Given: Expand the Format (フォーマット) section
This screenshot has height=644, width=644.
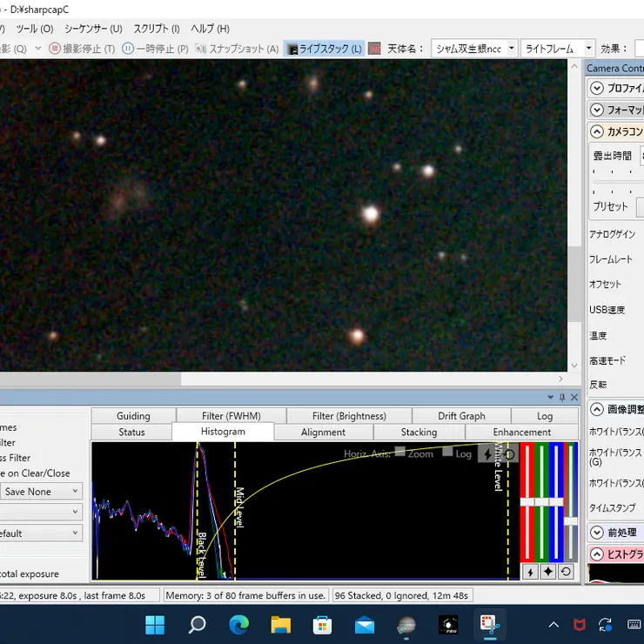Looking at the screenshot, I should [596, 110].
